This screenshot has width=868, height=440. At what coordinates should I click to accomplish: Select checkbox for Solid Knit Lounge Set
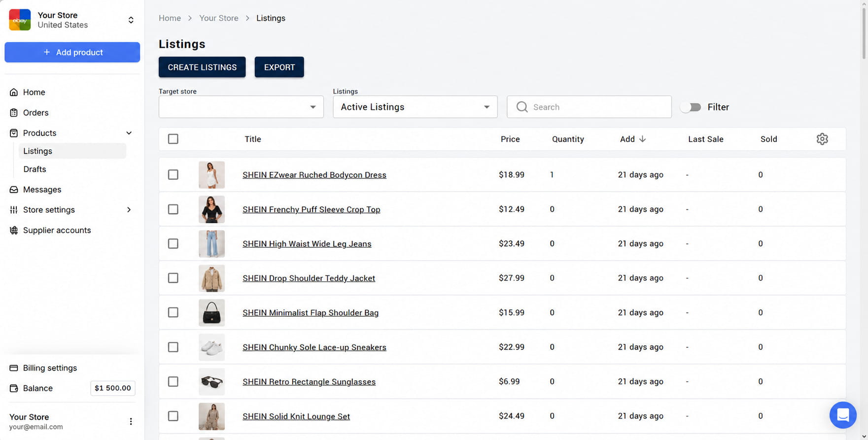tap(173, 416)
